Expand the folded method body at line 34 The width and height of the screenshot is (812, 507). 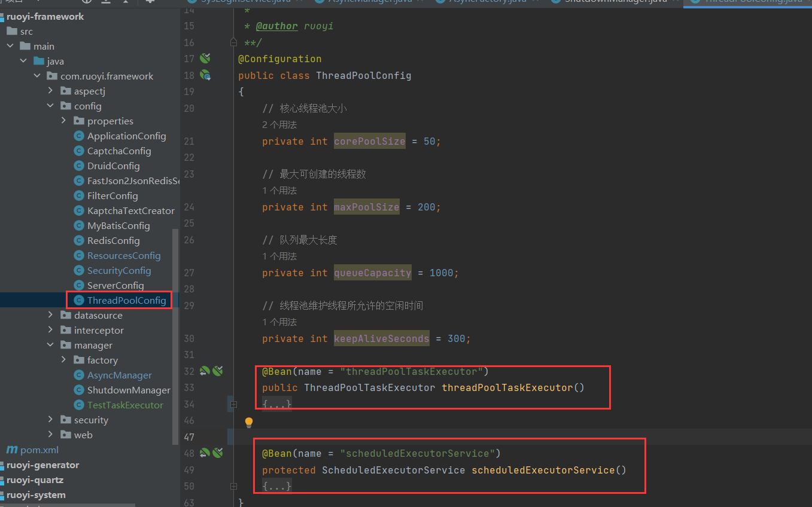(233, 404)
